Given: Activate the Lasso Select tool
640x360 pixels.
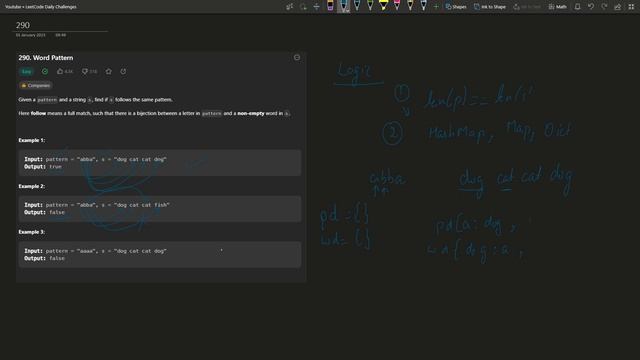Looking at the screenshot, I should pyautogui.click(x=303, y=7).
